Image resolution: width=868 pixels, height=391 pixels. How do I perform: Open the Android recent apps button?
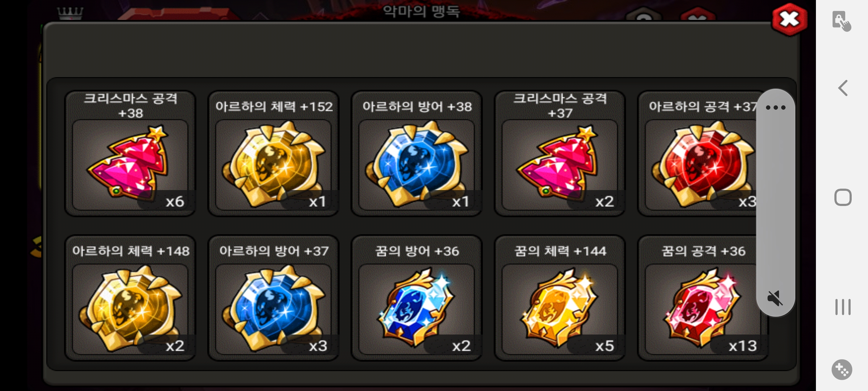pos(843,307)
